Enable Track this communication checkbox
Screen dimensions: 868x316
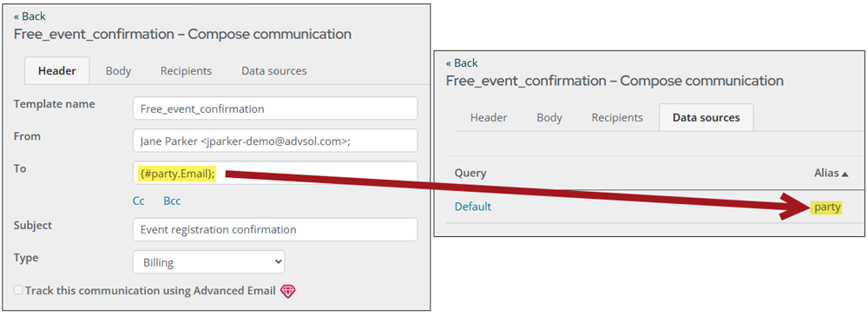(x=18, y=290)
